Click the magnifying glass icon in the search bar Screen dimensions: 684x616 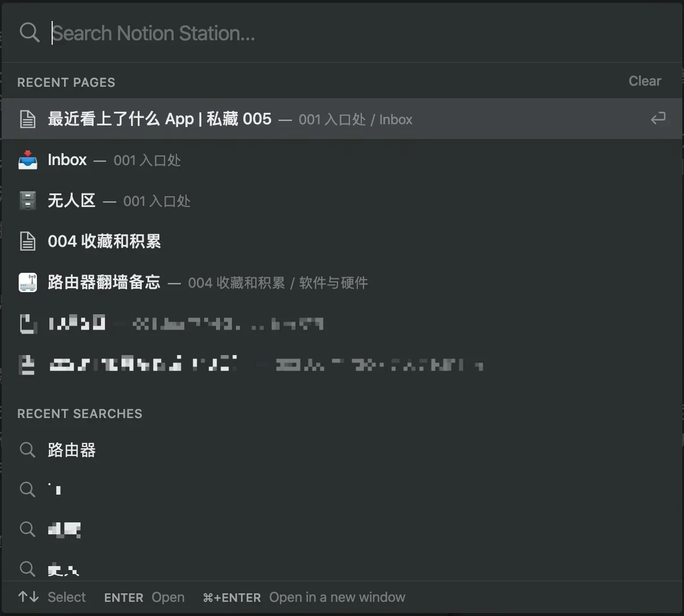29,32
